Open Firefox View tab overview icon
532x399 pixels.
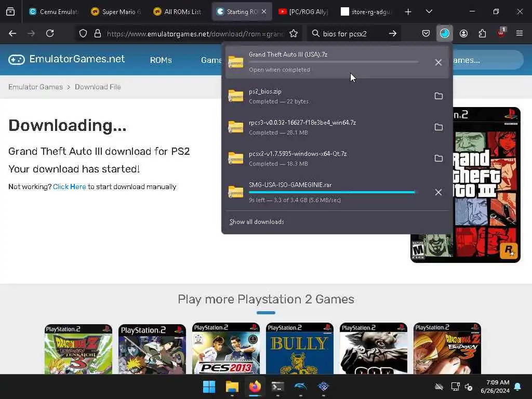pyautogui.click(x=10, y=12)
